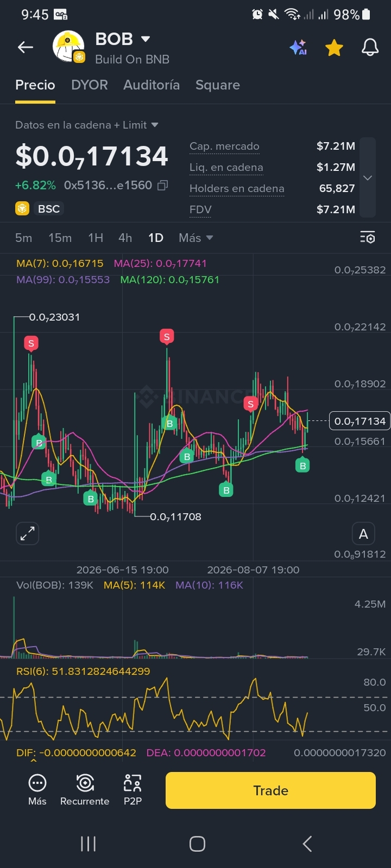Switch to the DYOR tab
The width and height of the screenshot is (391, 868).
click(90, 85)
